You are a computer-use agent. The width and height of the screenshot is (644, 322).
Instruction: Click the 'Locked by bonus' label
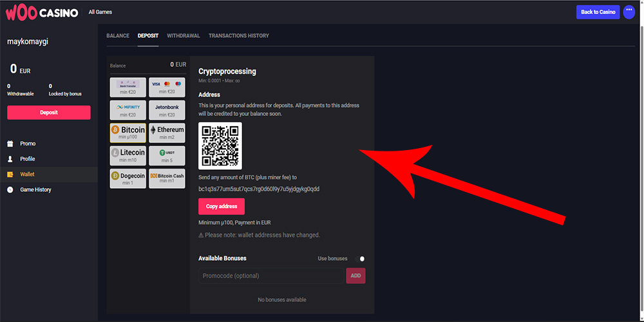(65, 94)
